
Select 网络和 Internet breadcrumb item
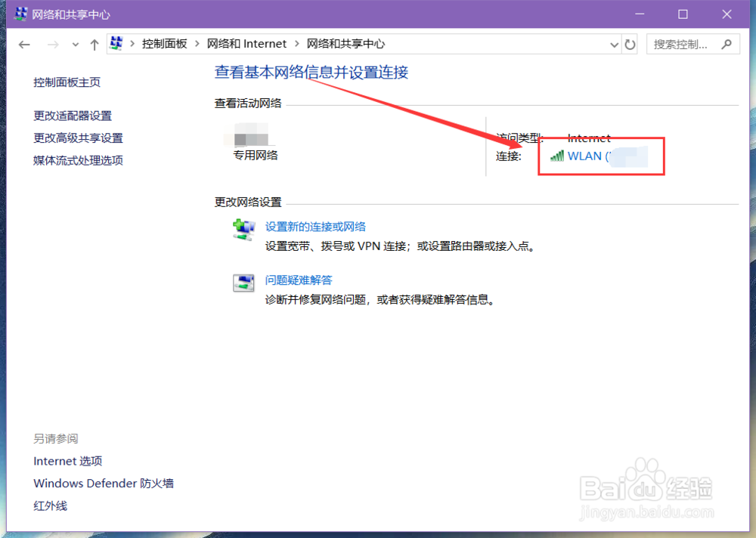[246, 44]
